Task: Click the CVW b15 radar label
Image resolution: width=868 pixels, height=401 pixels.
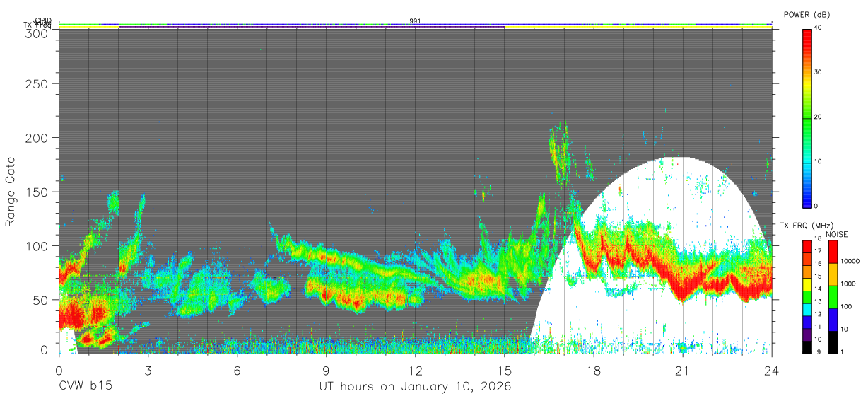Action: click(x=85, y=387)
